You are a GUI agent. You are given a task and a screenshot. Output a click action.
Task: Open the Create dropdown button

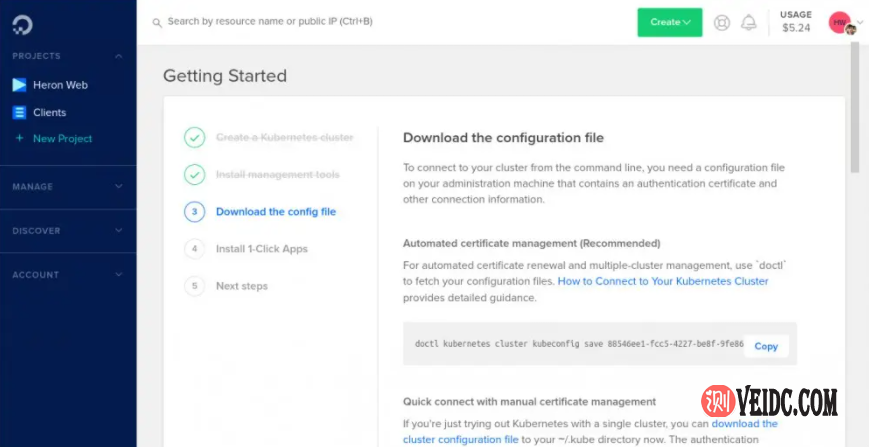pos(669,22)
